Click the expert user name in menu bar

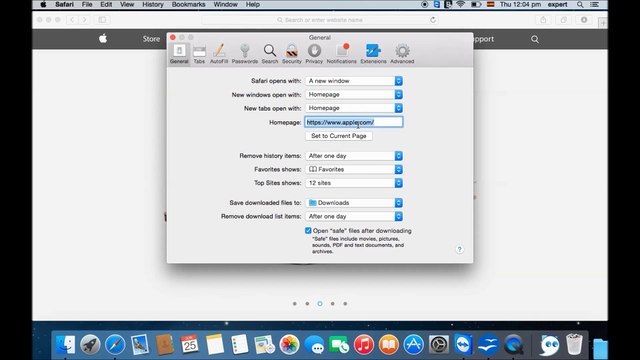pyautogui.click(x=558, y=4)
